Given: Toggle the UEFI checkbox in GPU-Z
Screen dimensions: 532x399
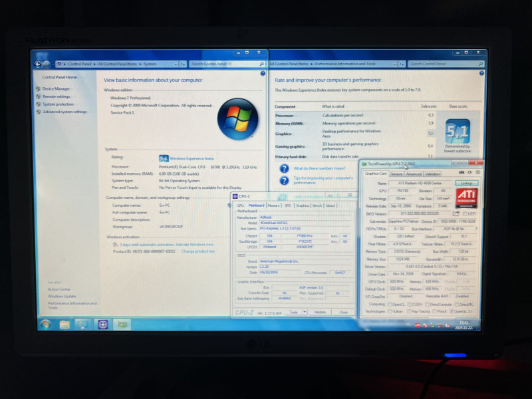Looking at the screenshot, I should click(x=465, y=213).
